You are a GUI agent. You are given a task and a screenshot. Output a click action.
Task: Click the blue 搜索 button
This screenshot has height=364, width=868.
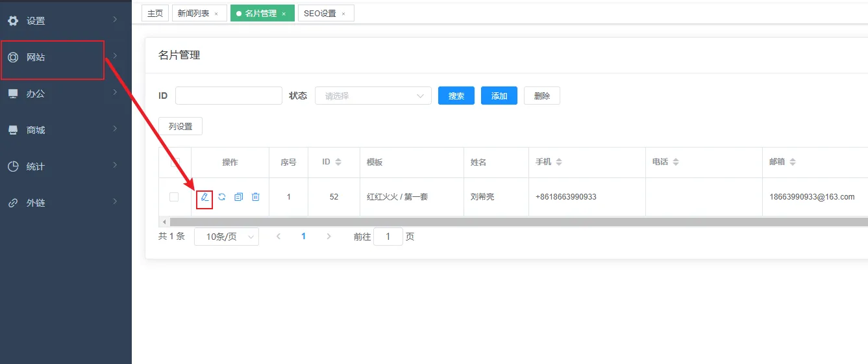[456, 96]
